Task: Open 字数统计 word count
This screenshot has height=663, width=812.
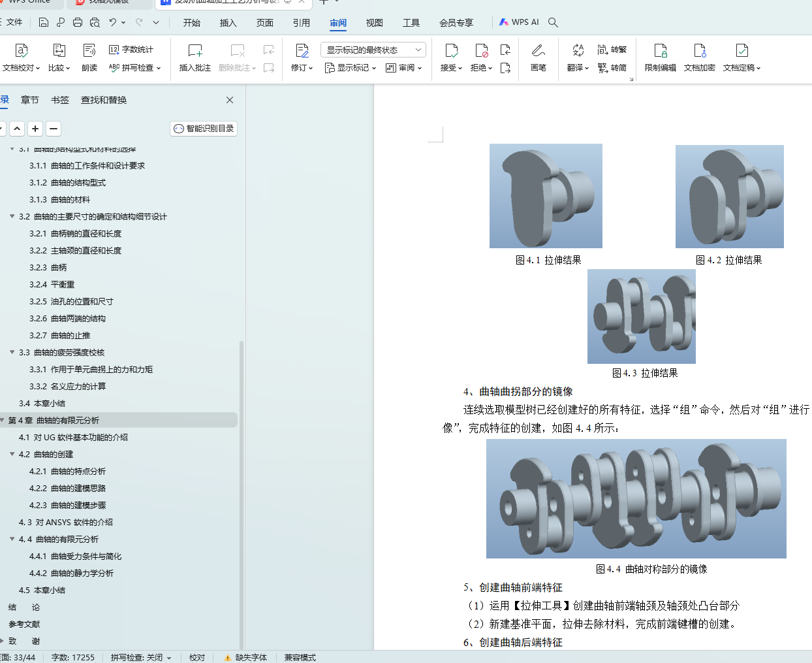Action: (x=131, y=50)
